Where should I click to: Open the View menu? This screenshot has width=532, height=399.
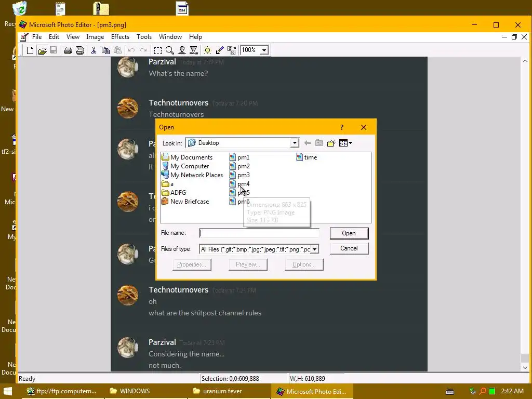pyautogui.click(x=73, y=37)
